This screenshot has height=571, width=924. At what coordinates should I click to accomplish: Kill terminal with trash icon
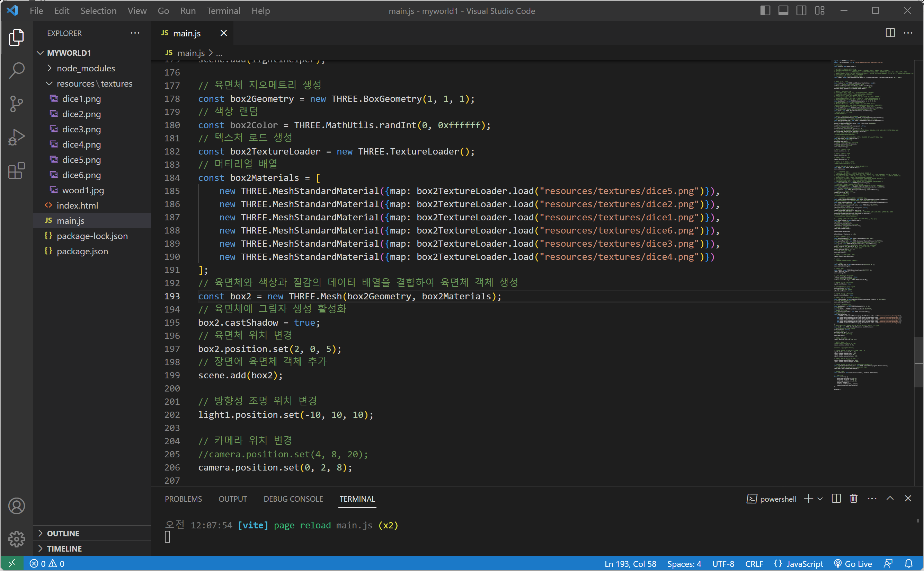pos(853,499)
